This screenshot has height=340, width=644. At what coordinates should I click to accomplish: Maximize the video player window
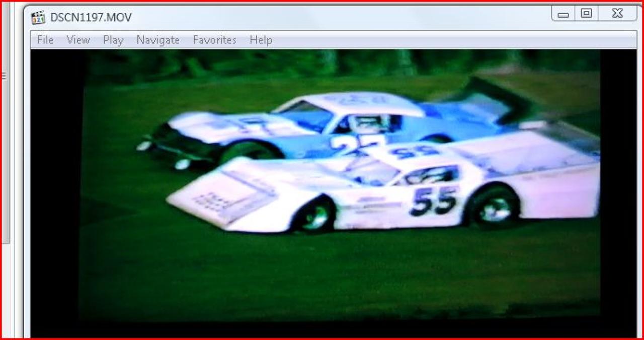(586, 14)
